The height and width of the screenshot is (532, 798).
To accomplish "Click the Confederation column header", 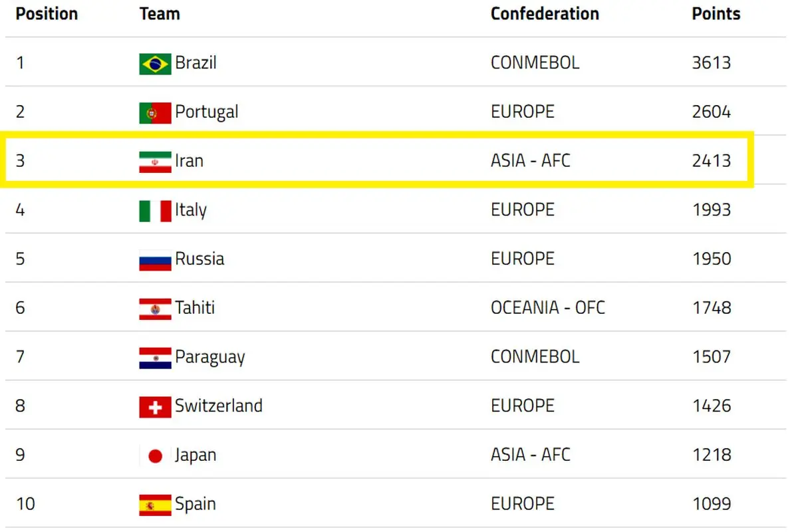I will [x=545, y=14].
